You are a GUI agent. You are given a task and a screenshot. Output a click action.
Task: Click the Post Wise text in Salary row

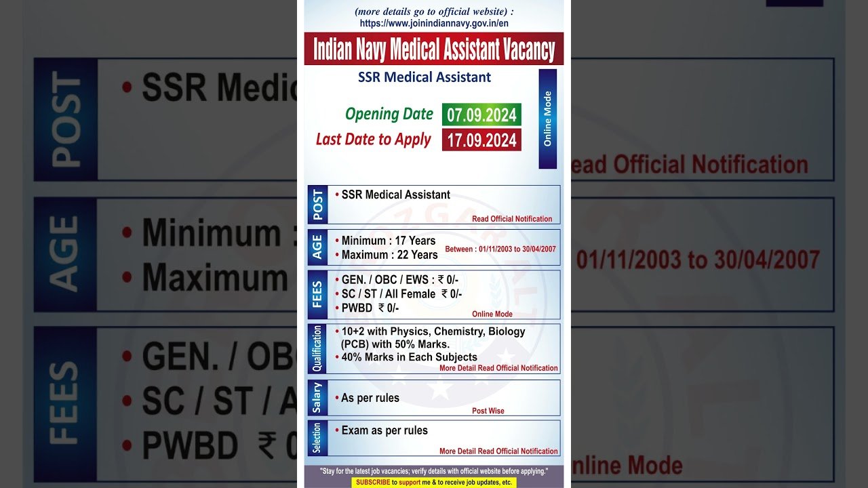488,411
